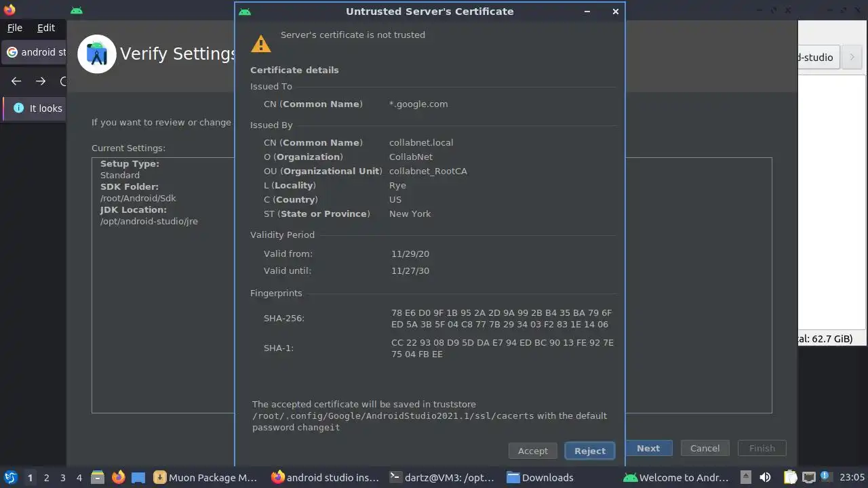The height and width of the screenshot is (488, 868).
Task: Go forward in the Firefox browser
Action: click(41, 81)
